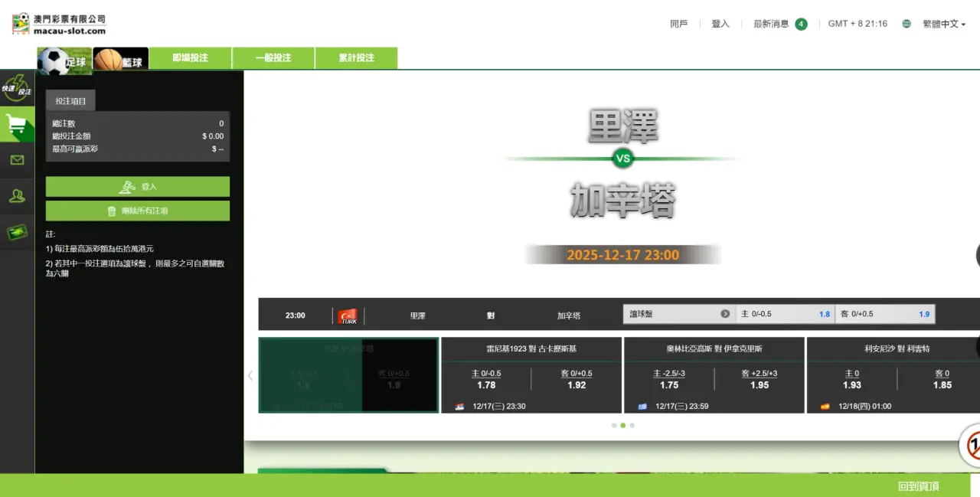Open the 一般投注 tab
The height and width of the screenshot is (497, 980).
273,58
